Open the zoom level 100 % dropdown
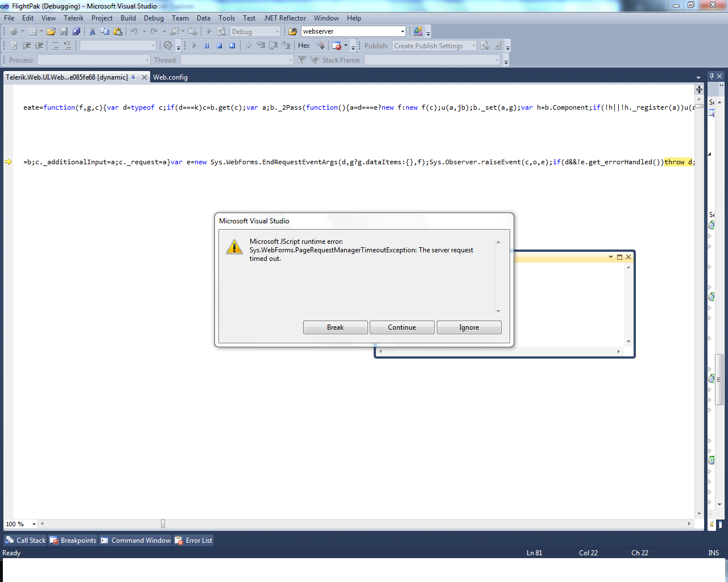 coord(34,524)
